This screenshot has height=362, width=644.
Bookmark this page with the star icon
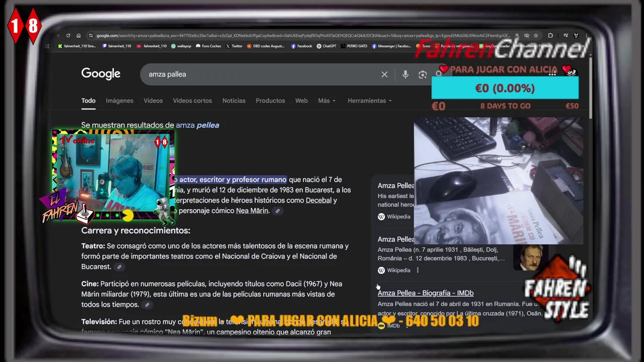(x=536, y=36)
